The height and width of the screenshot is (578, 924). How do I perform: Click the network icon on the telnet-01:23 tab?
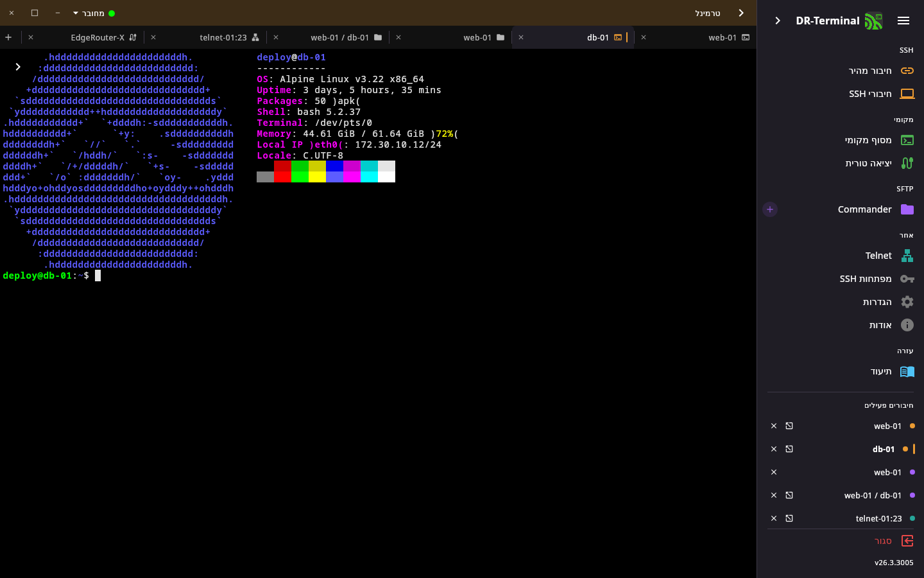tap(255, 37)
